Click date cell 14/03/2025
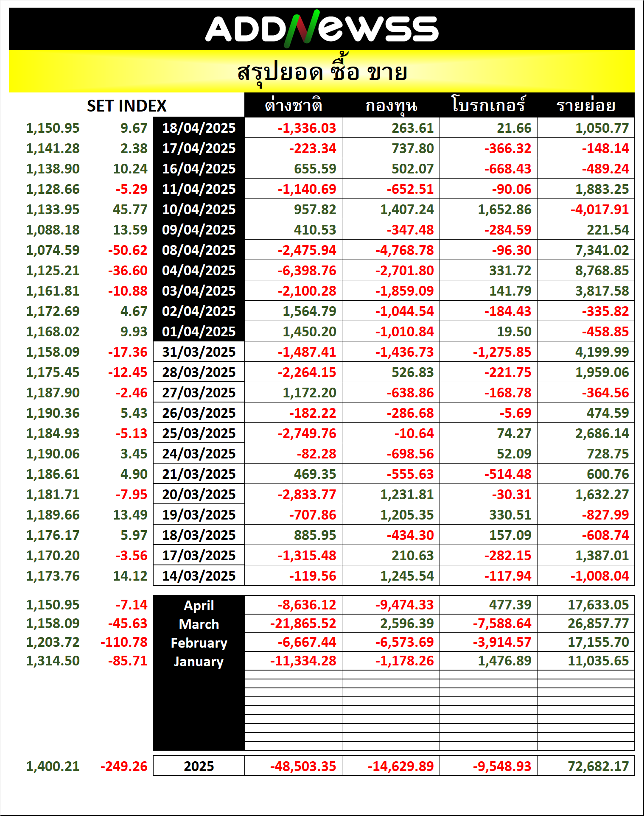Image resolution: width=644 pixels, height=816 pixels. click(199, 576)
